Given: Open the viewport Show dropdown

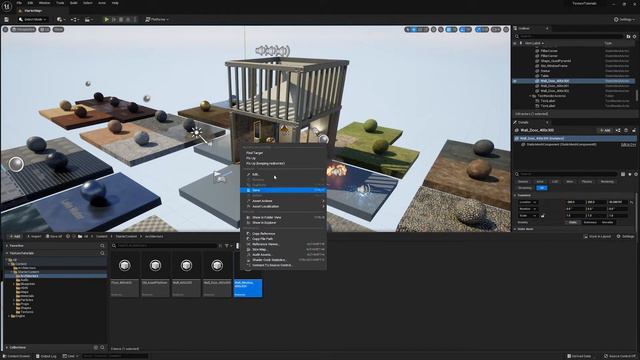Looking at the screenshot, I should [58, 29].
